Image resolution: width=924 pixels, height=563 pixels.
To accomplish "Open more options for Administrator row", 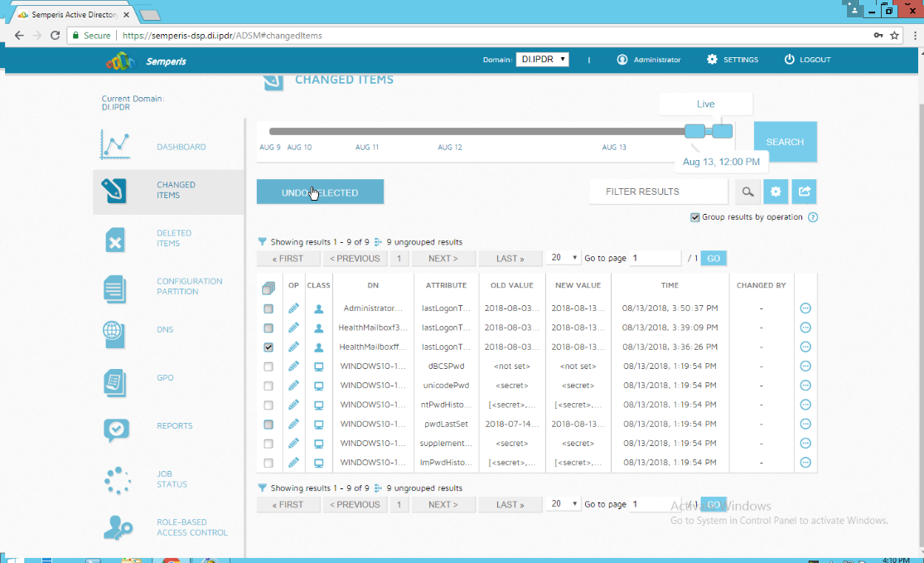I will (805, 308).
